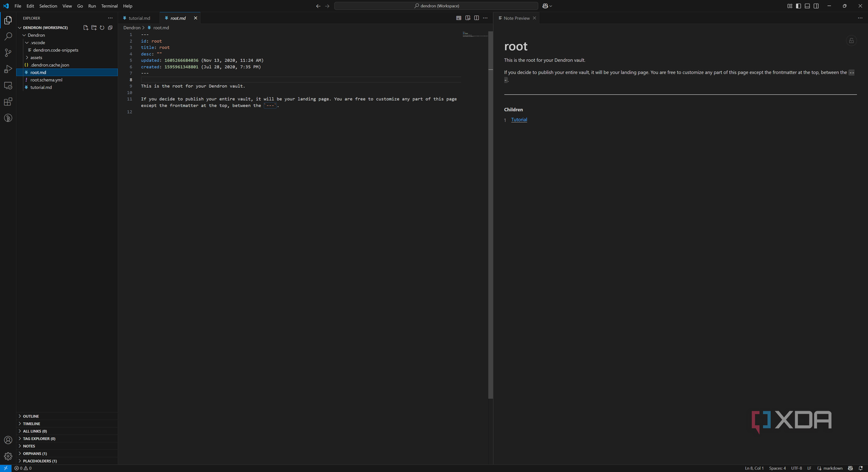Image resolution: width=868 pixels, height=472 pixels.
Task: Toggle the primary side bar visibility
Action: [x=799, y=6]
